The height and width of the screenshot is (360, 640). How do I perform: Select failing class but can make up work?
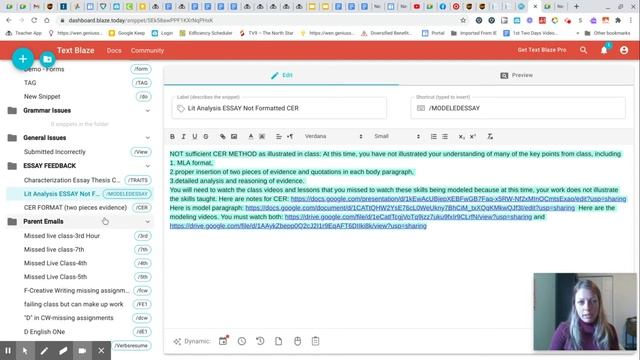point(79,304)
